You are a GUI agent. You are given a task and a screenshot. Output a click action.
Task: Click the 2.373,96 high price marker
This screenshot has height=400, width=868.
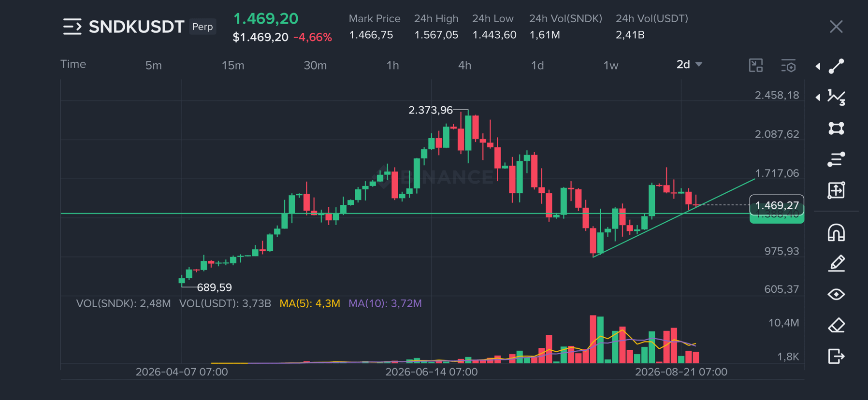click(431, 110)
